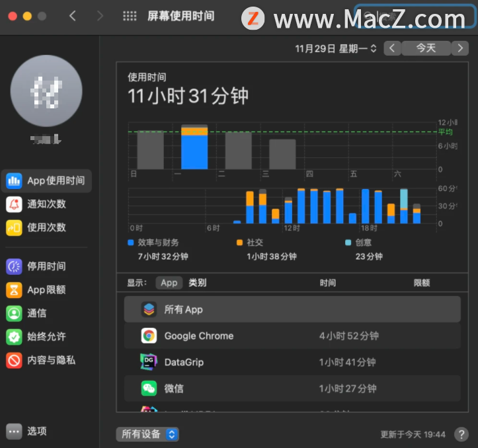The width and height of the screenshot is (478, 448).
Task: Click the Google Chrome app icon
Action: pos(149,336)
